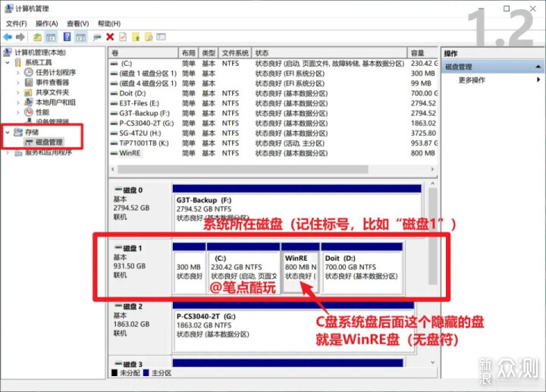Expand the 事件查看器 node chevron
The width and height of the screenshot is (546, 392).
[x=17, y=83]
